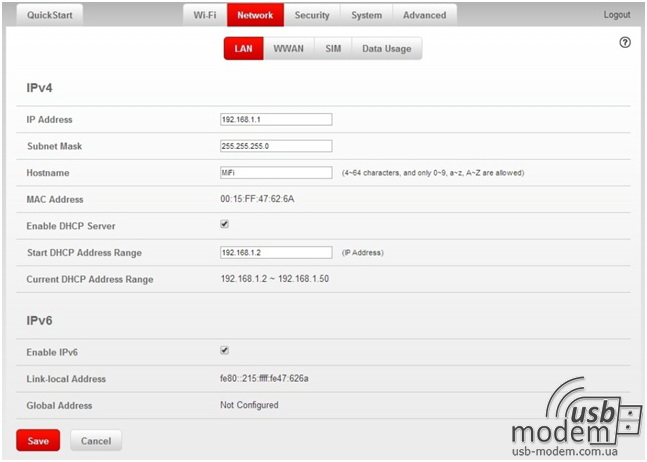The width and height of the screenshot is (647, 462).
Task: Open the Advanced tab
Action: point(425,15)
